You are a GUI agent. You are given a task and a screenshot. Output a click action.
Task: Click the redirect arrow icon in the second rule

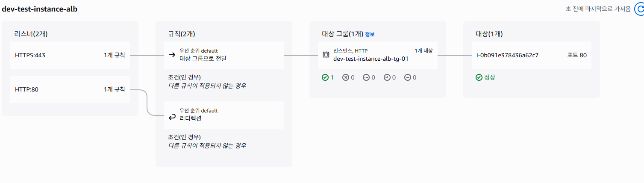click(172, 115)
